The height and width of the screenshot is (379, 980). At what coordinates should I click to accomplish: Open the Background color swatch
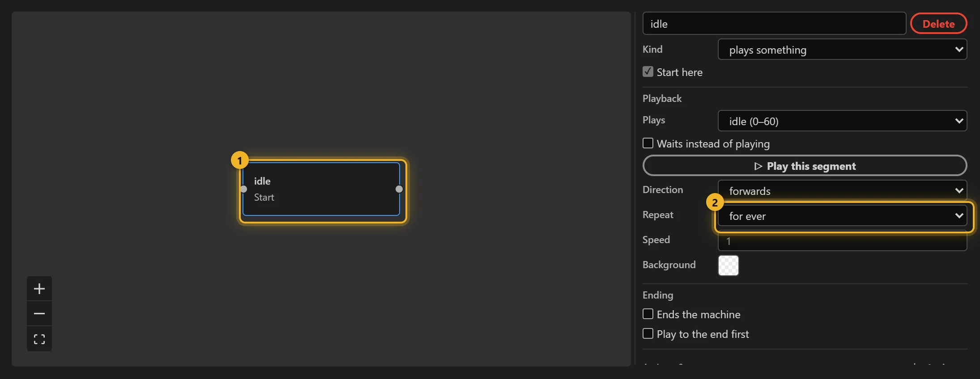(x=729, y=265)
